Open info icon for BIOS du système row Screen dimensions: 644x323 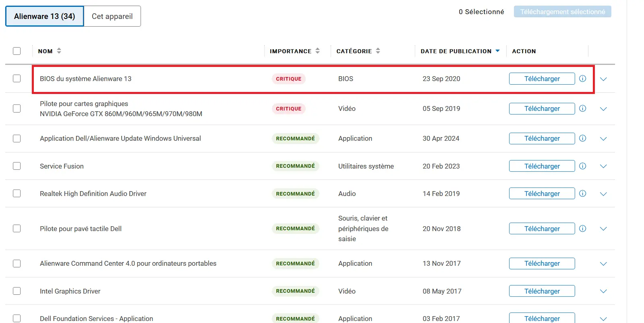coord(582,79)
